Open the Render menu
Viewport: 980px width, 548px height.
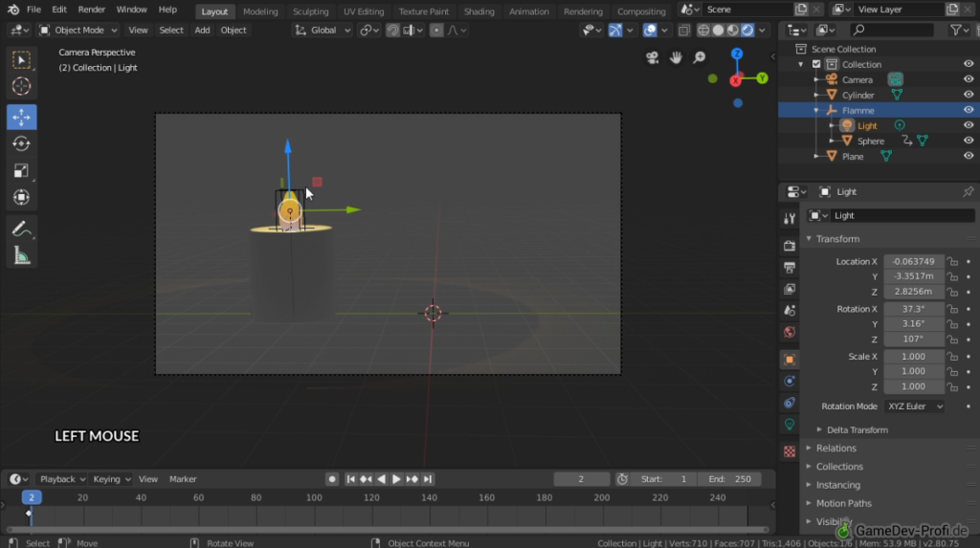(92, 10)
